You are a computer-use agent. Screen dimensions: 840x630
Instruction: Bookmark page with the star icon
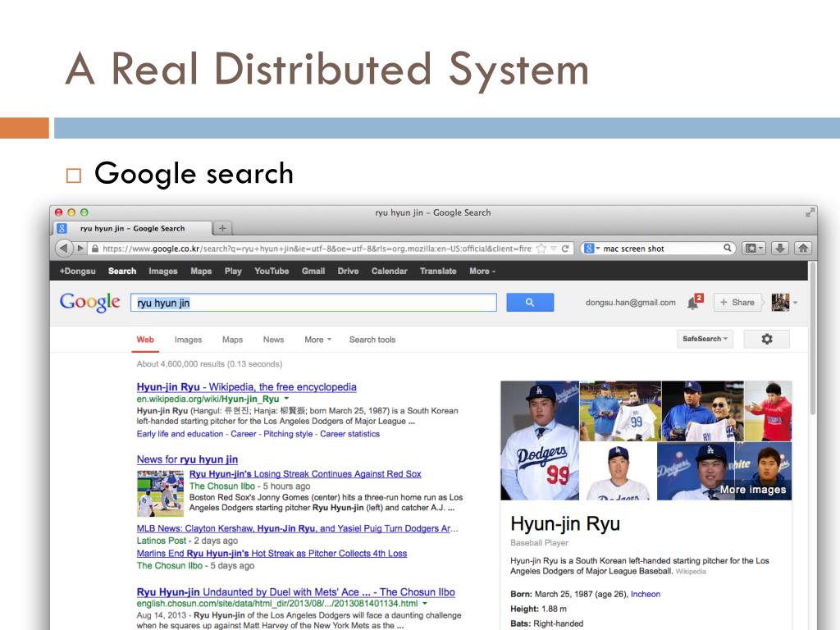pyautogui.click(x=541, y=249)
